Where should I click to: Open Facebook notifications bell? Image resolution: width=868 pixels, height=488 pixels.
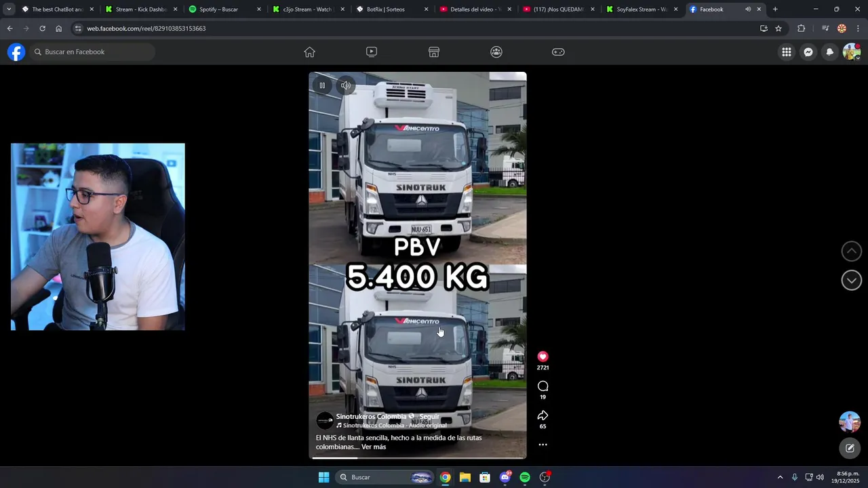pyautogui.click(x=829, y=52)
